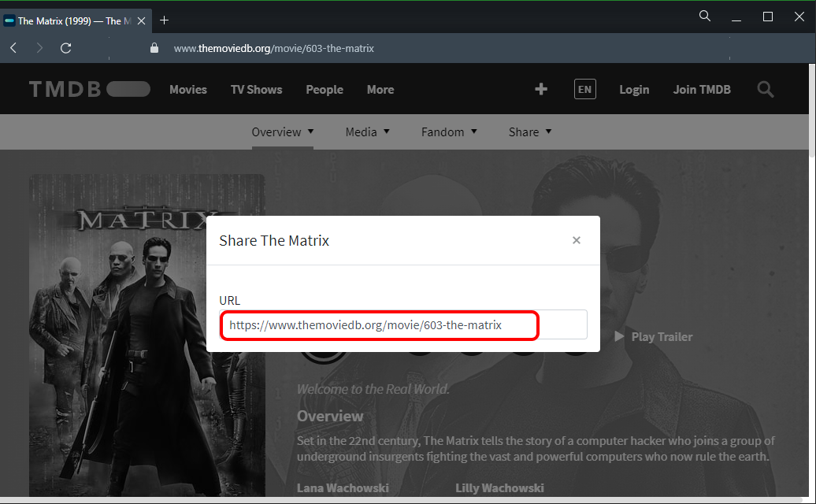Click the plus icon in TMDB header
Image resolution: width=816 pixels, height=504 pixels.
[x=541, y=89]
